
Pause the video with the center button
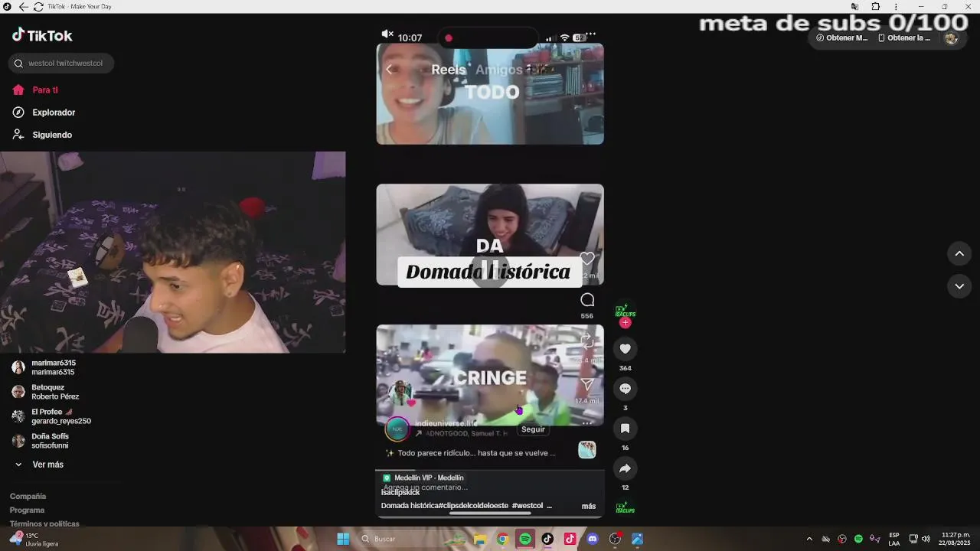489,270
